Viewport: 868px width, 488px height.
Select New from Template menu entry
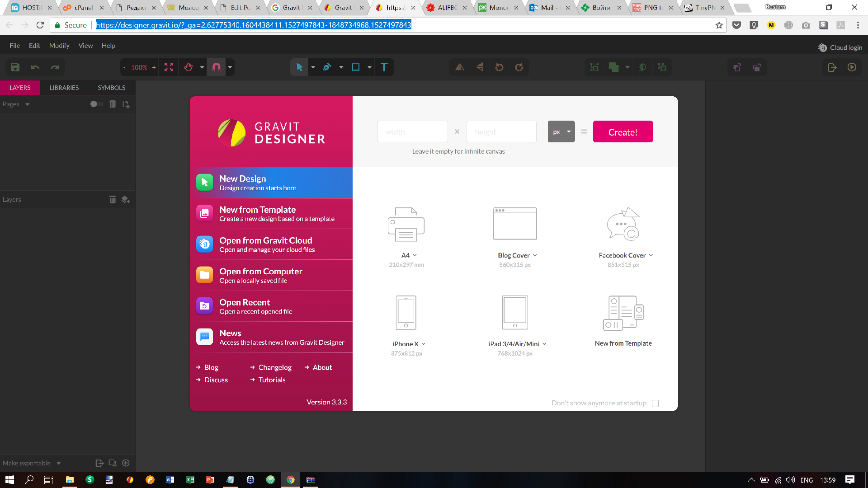271,214
